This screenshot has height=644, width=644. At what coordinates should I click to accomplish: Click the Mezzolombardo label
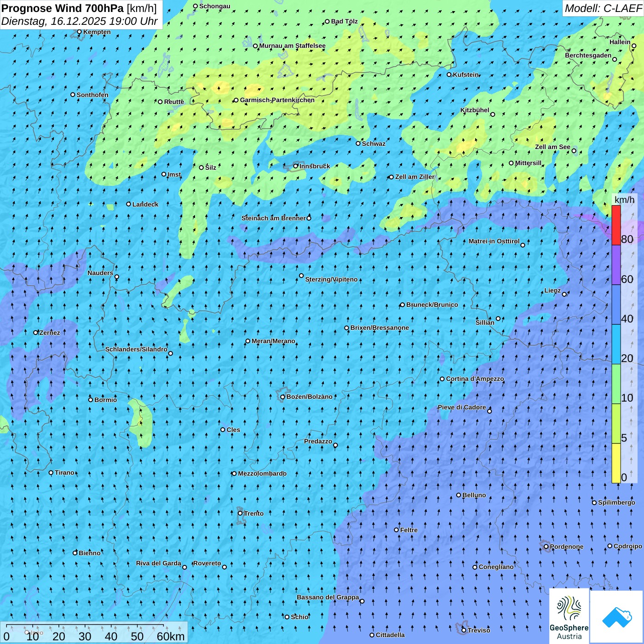[262, 473]
